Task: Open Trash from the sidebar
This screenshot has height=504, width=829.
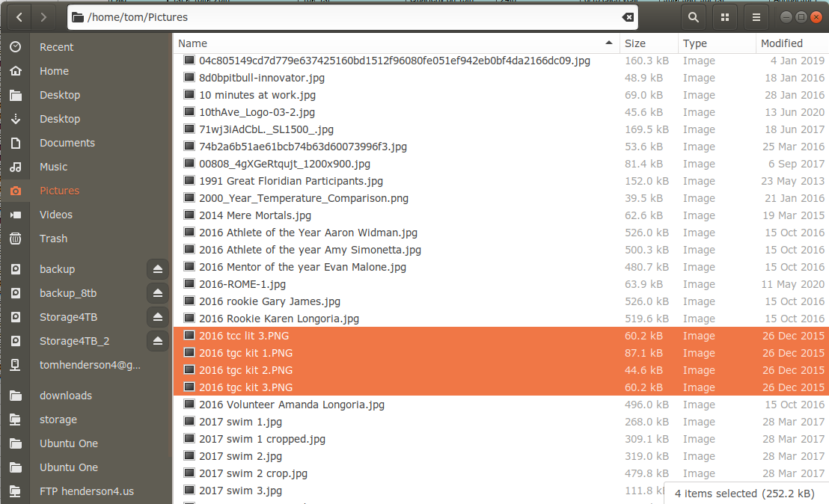Action: click(53, 239)
